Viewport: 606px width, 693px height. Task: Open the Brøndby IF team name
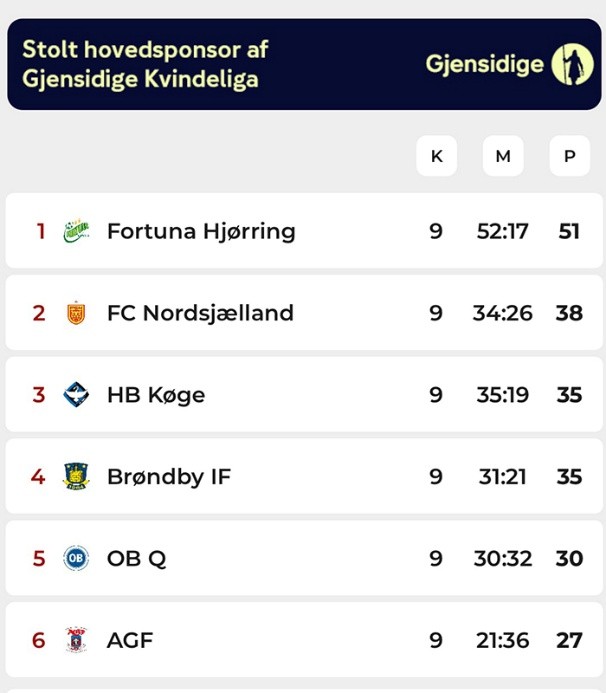click(x=169, y=476)
